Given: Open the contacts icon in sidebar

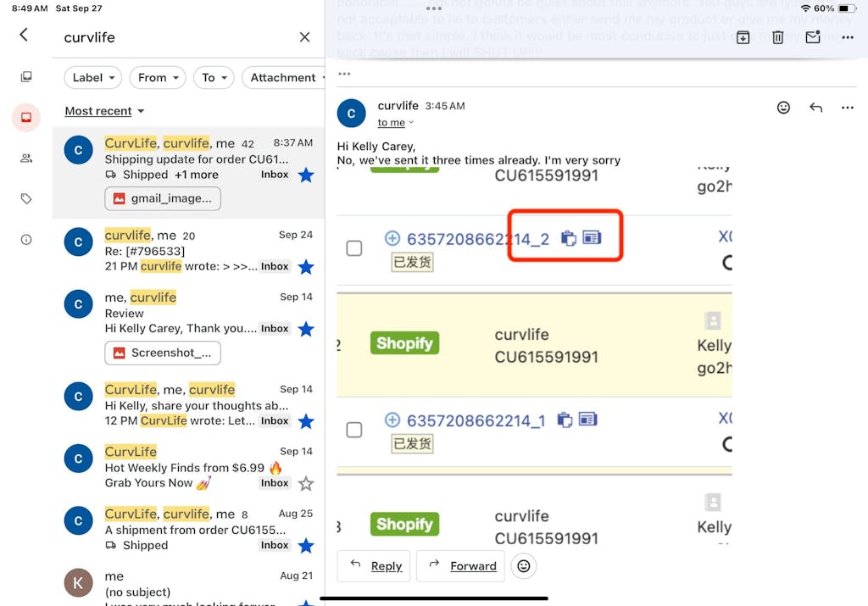Looking at the screenshot, I should point(26,158).
